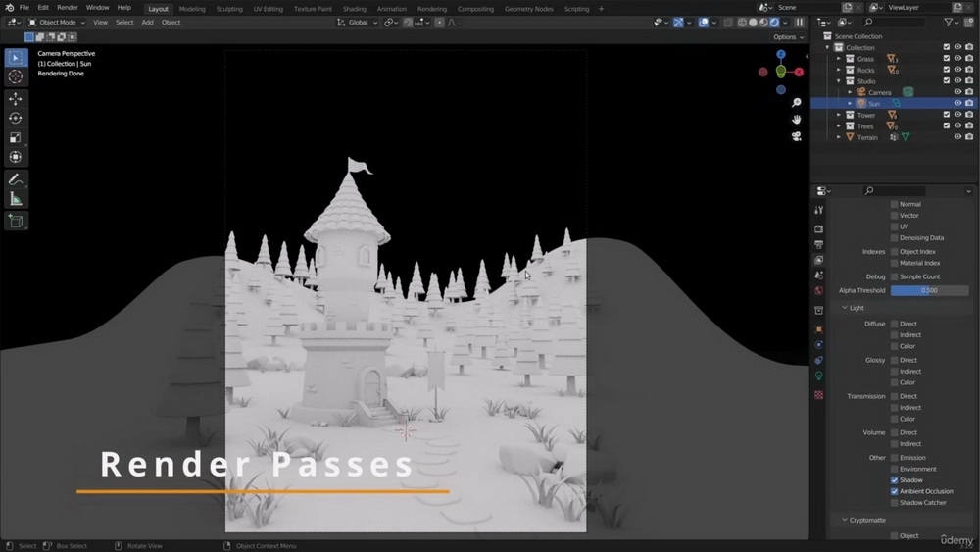Open the Output properties tab

point(818,244)
